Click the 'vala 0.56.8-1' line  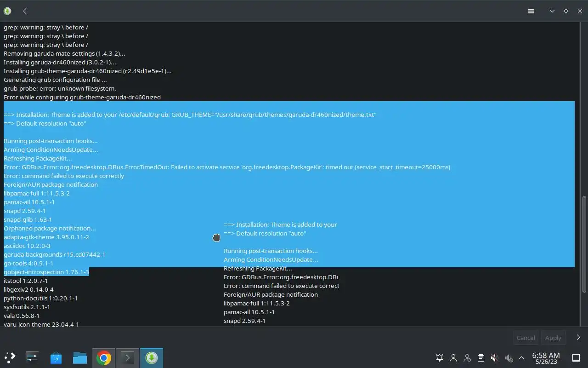(x=22, y=316)
